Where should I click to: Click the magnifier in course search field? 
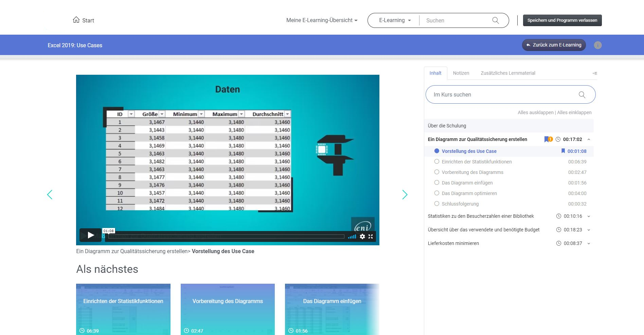[x=582, y=95]
